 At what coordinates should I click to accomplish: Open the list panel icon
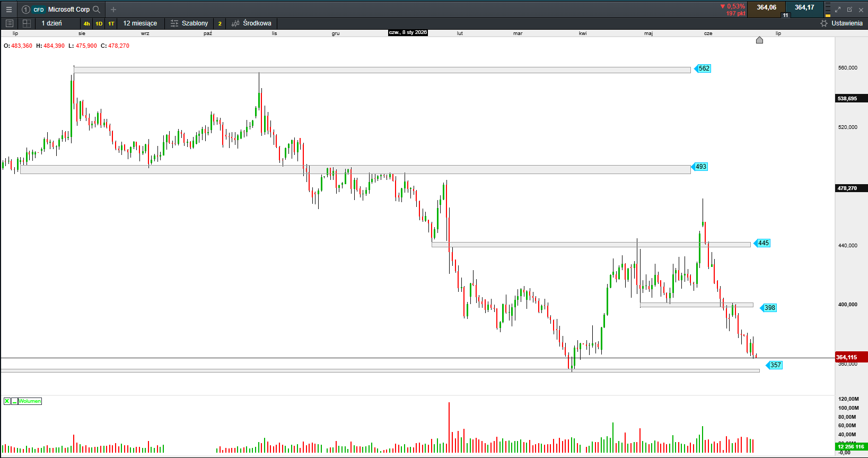9,23
